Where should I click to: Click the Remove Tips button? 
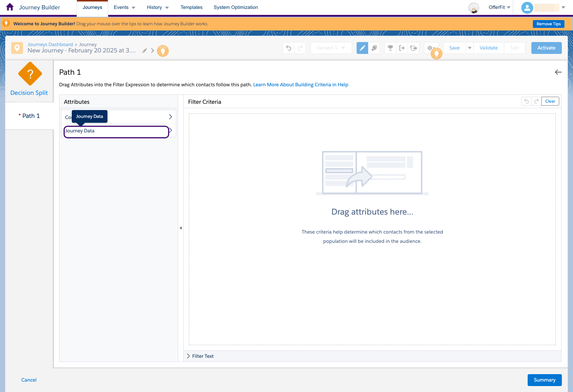[548, 23]
